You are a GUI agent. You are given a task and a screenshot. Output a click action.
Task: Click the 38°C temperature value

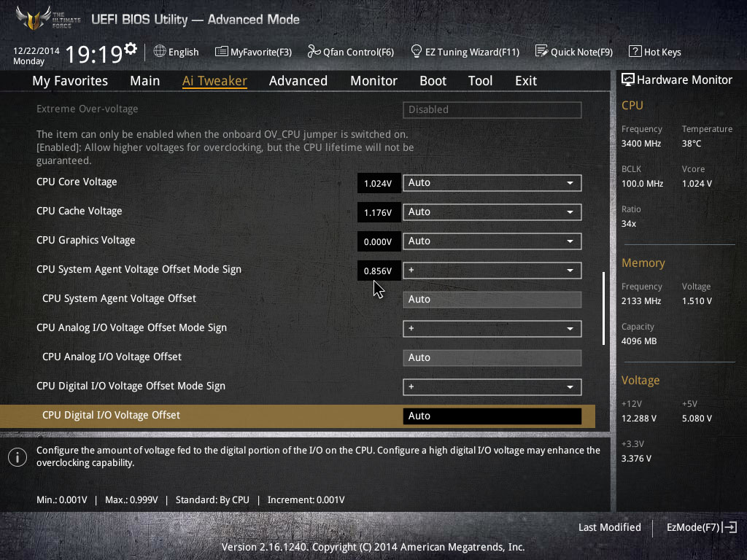coord(692,144)
